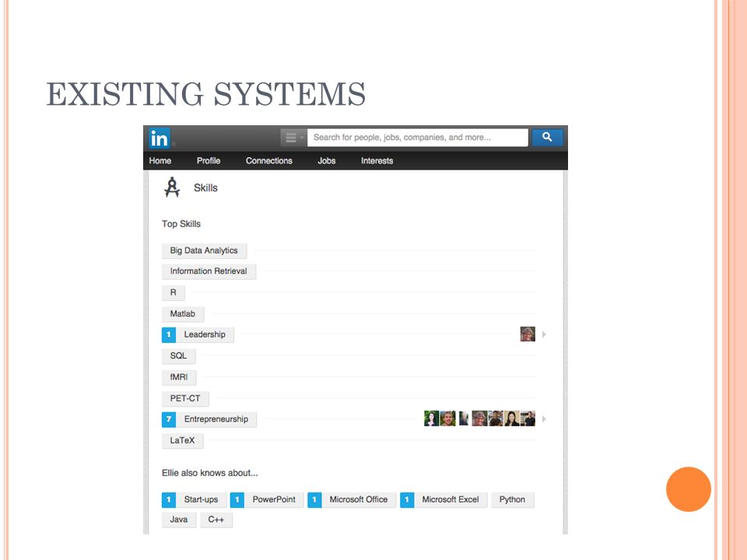Click the Skills section title text
The width and height of the screenshot is (747, 560).
click(x=205, y=188)
